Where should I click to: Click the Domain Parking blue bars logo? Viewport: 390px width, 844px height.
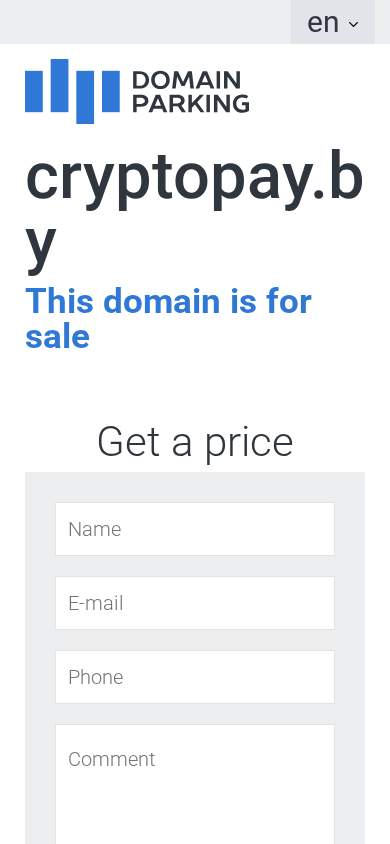tap(72, 91)
